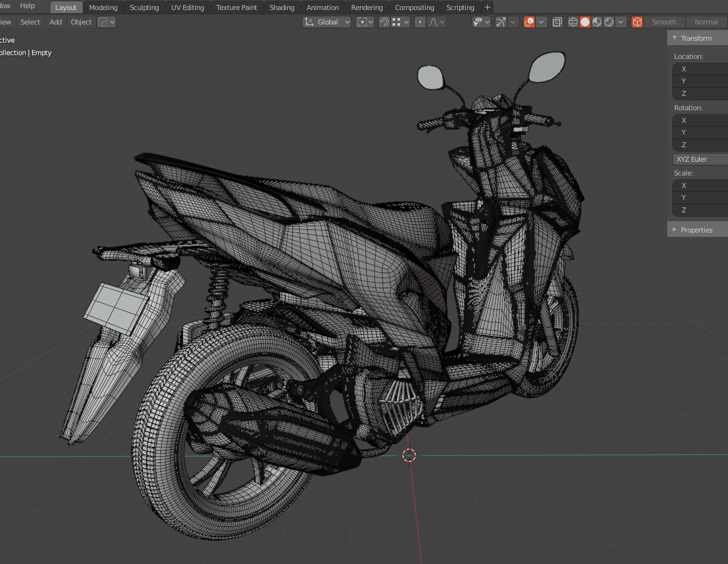Click the add workspace plus icon

tap(487, 8)
